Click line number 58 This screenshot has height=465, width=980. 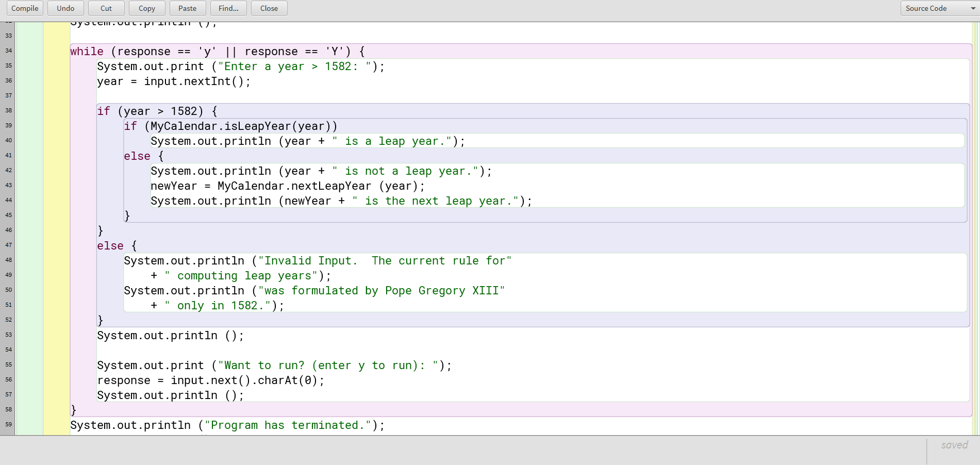pos(8,409)
